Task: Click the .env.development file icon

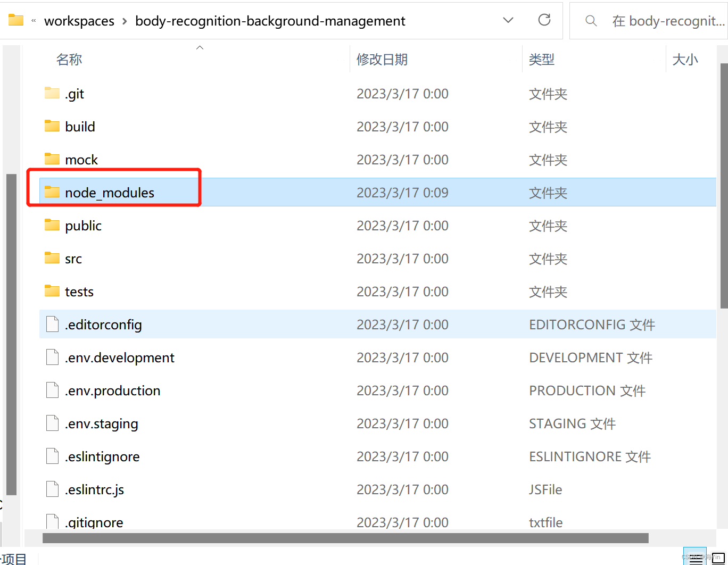Action: coord(52,357)
